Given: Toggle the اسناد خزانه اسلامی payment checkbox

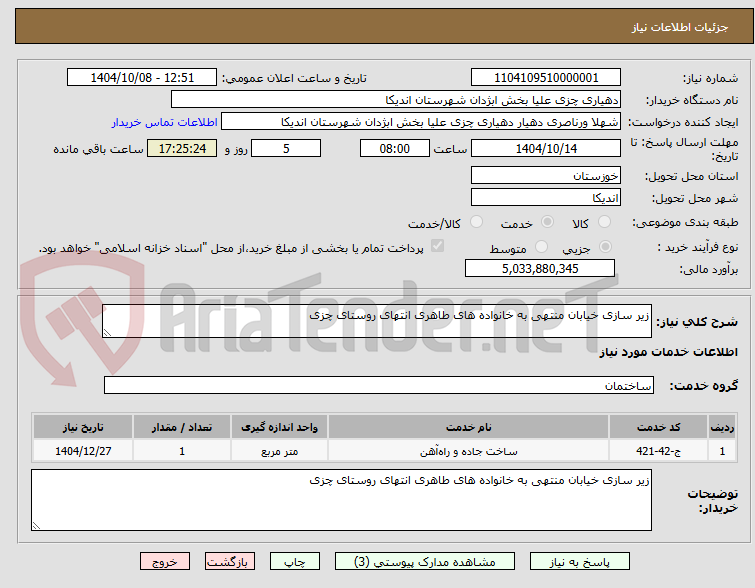Looking at the screenshot, I should (437, 246).
